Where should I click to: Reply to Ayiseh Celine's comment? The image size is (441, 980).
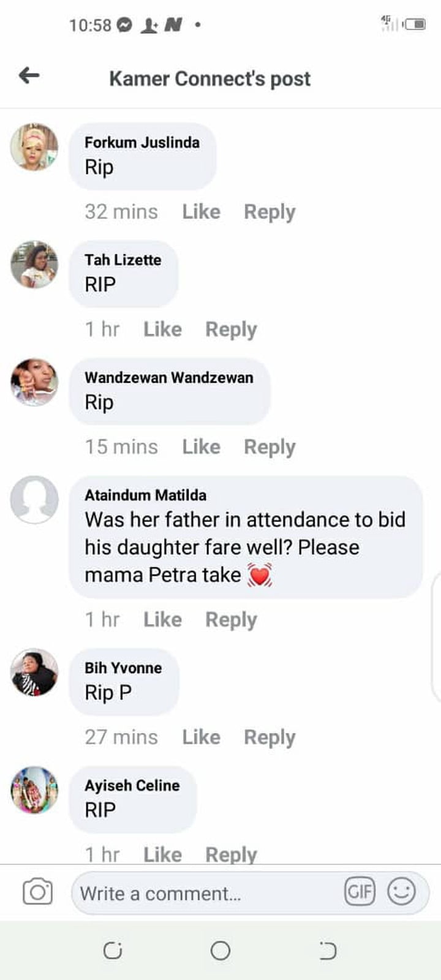click(231, 854)
